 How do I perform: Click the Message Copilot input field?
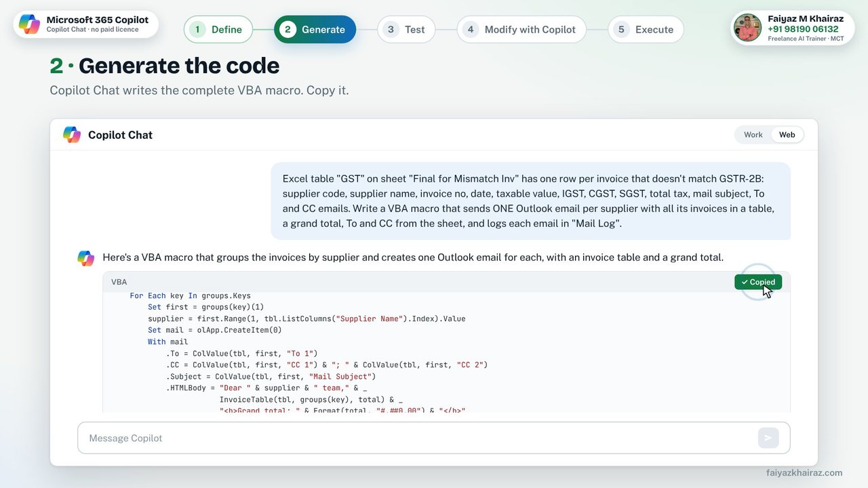(434, 438)
